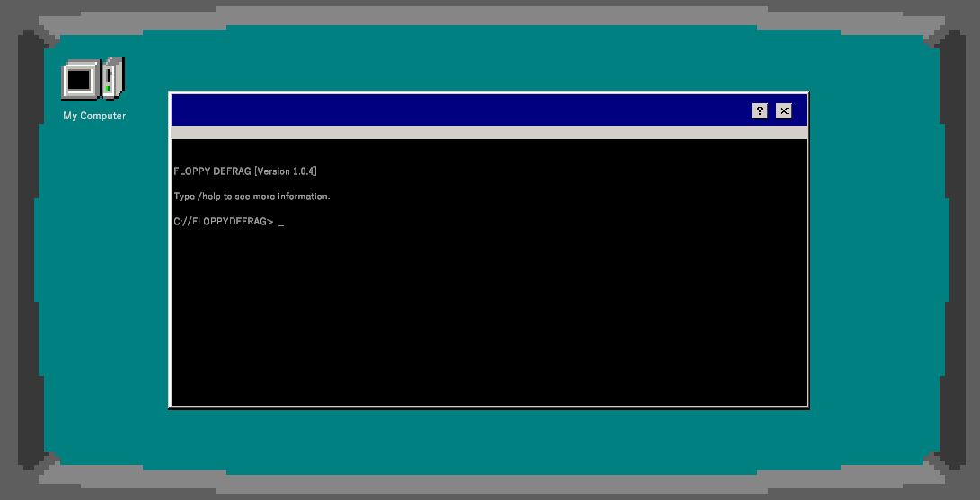
Task: Click the question mark help button
Action: (x=759, y=111)
